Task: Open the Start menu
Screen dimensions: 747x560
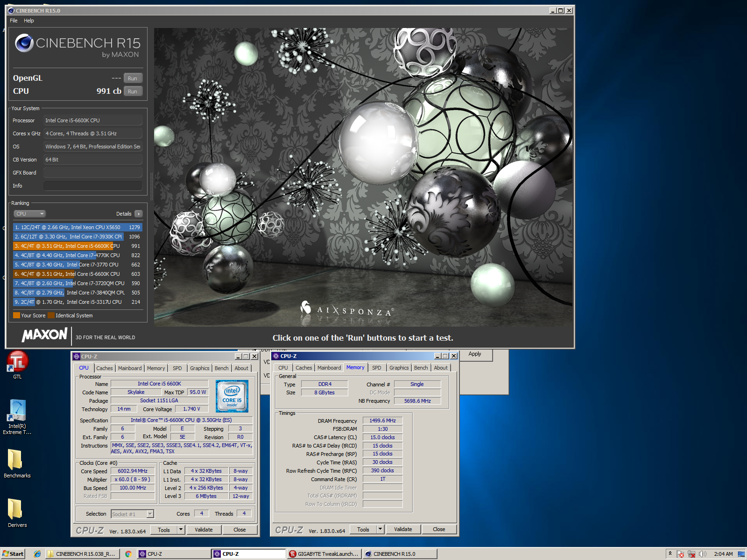Action: click(x=13, y=554)
